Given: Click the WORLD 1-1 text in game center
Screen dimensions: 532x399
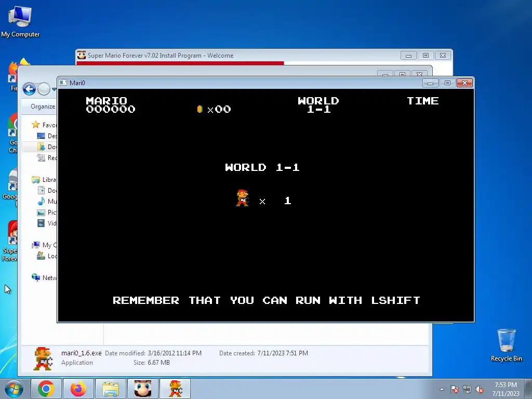Looking at the screenshot, I should pos(262,167).
